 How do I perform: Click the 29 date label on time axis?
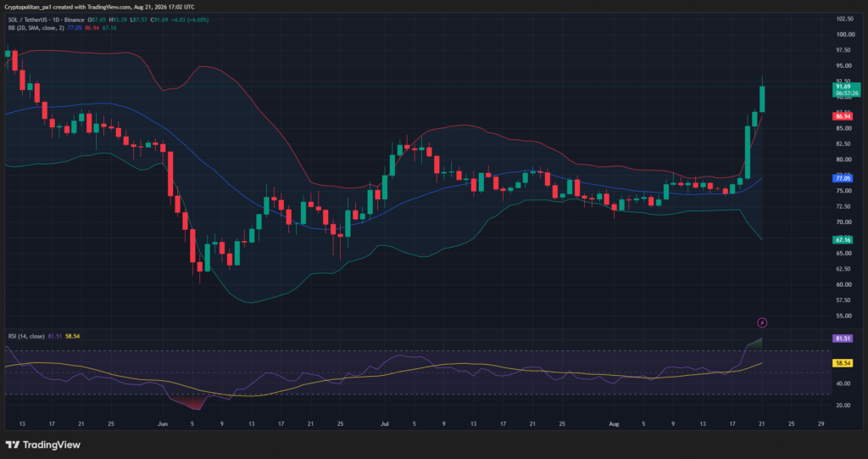pos(821,424)
